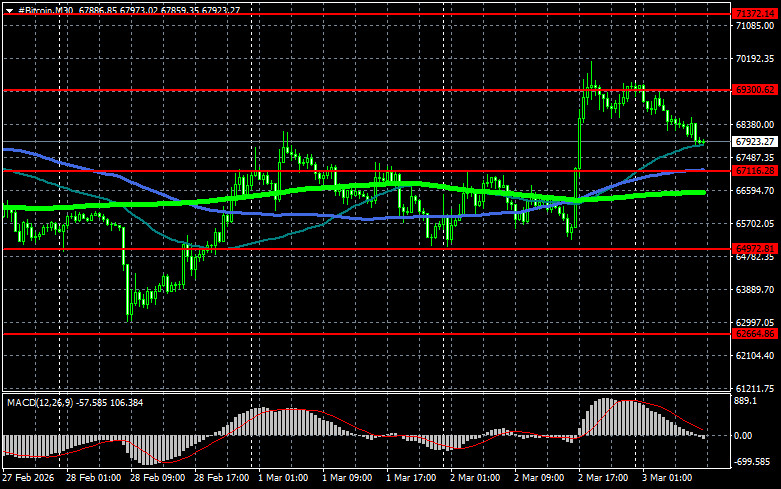The image size is (781, 489).
Task: Click the 0.00 MACD zero level label
Action: coord(743,436)
